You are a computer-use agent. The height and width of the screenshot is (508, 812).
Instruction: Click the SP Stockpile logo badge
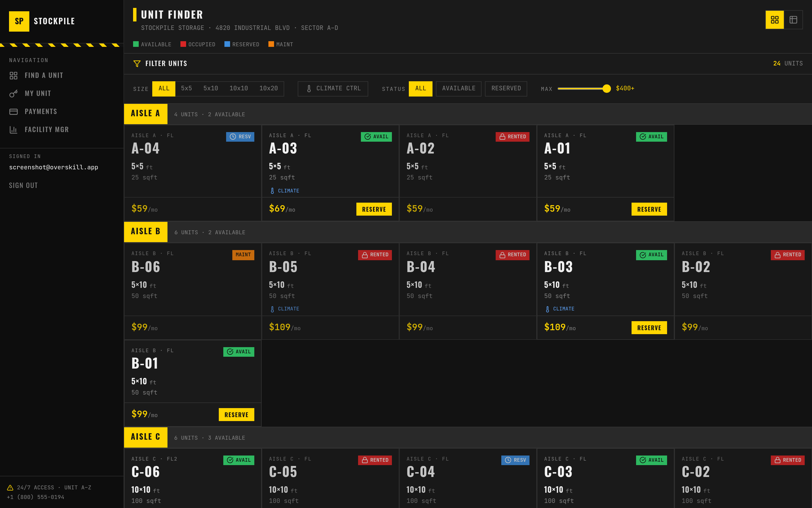click(x=19, y=21)
